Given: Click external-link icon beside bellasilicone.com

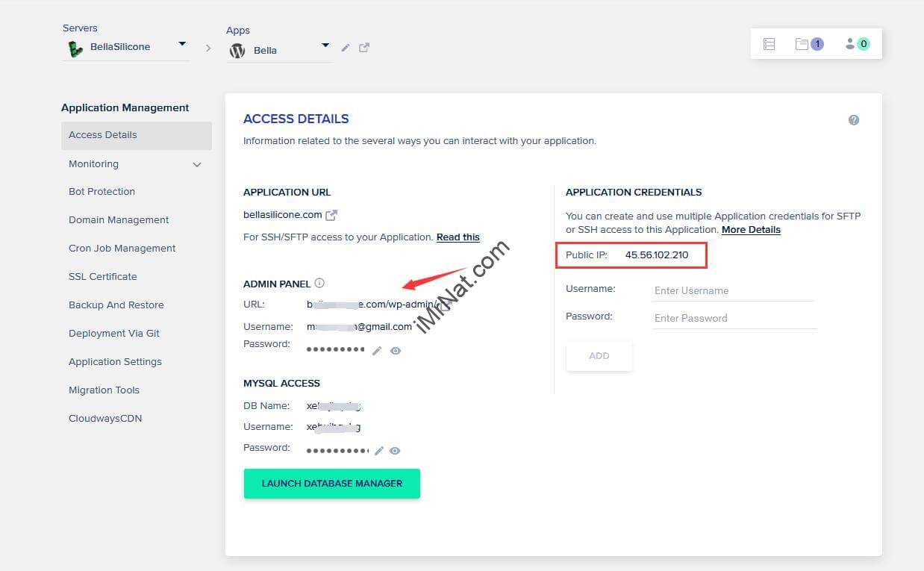Looking at the screenshot, I should tap(331, 215).
